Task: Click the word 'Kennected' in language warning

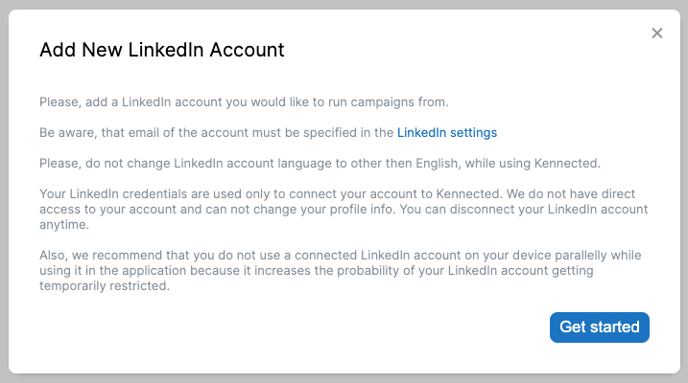Action: [567, 163]
